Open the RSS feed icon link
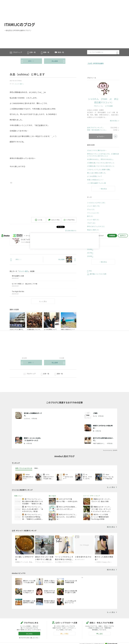 click(x=89, y=271)
